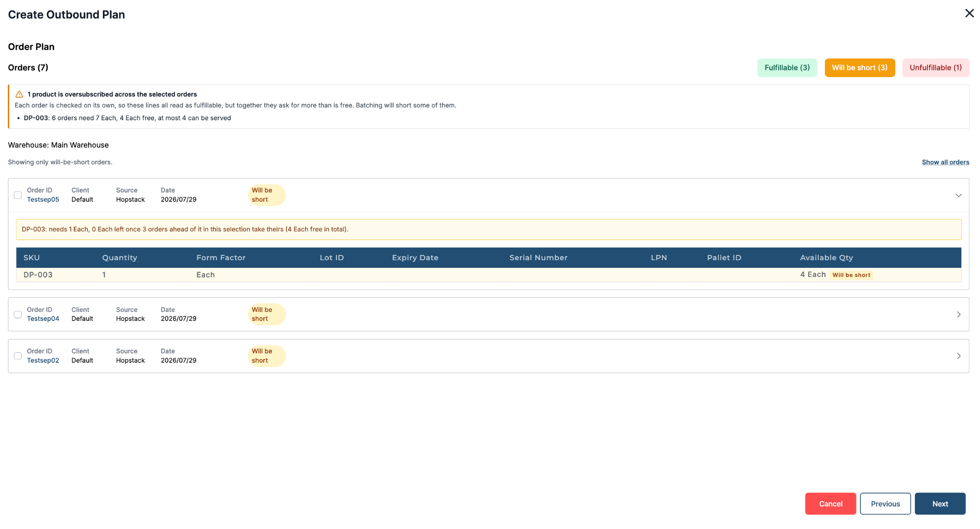Image resolution: width=980 pixels, height=529 pixels.
Task: Click the orange oversubscribed warning triangle icon
Action: pos(19,94)
